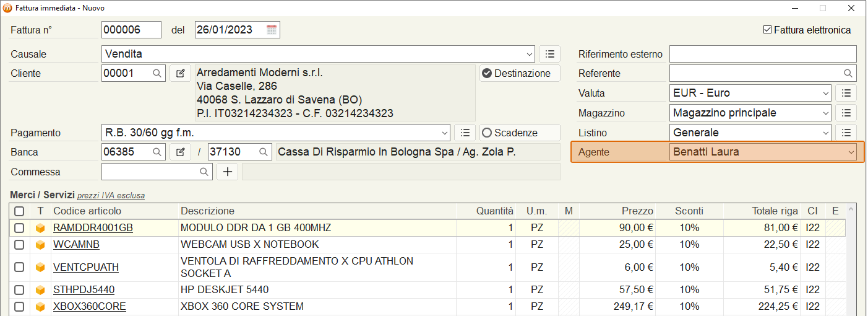Click prezzi IVA esclusa link
The width and height of the screenshot is (868, 316).
coord(111,196)
